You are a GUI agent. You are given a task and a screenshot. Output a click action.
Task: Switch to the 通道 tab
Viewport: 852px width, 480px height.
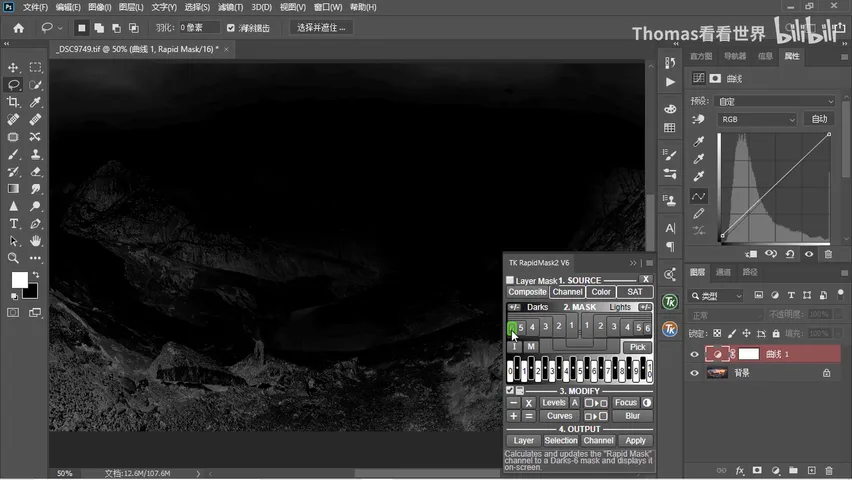[723, 272]
